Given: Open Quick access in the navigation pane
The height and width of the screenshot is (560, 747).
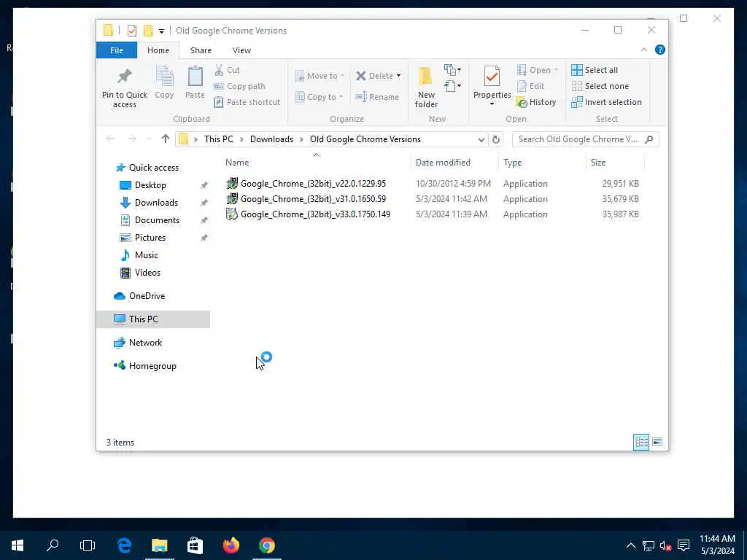Looking at the screenshot, I should [153, 168].
